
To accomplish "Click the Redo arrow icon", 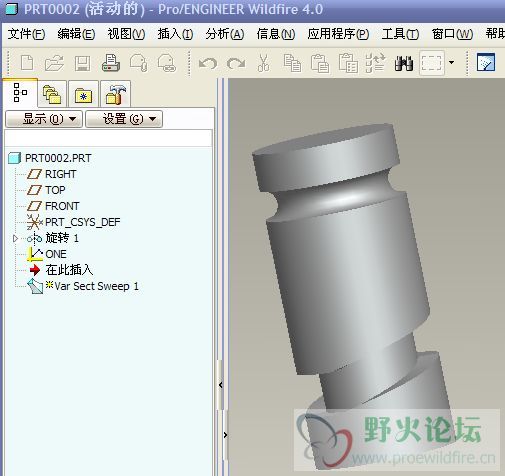I will (x=236, y=63).
